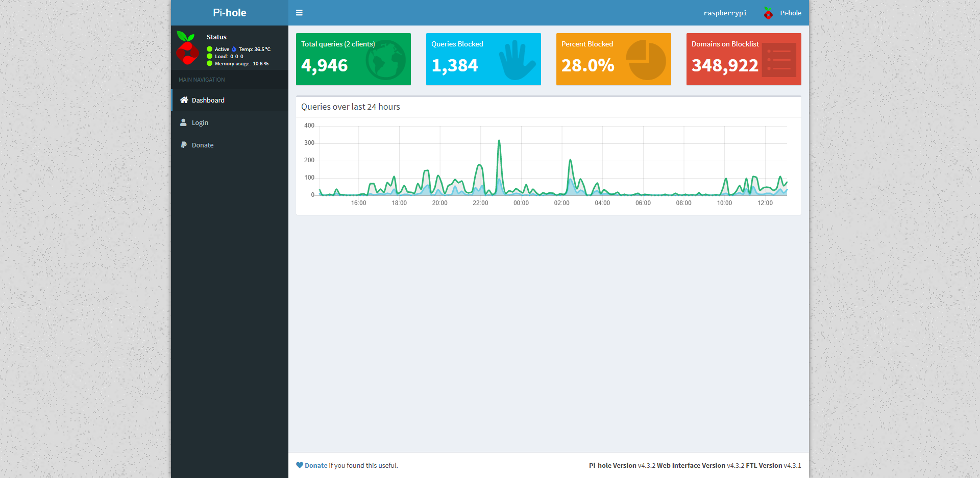Click the 12:00 axis label on the chart

coord(765,203)
